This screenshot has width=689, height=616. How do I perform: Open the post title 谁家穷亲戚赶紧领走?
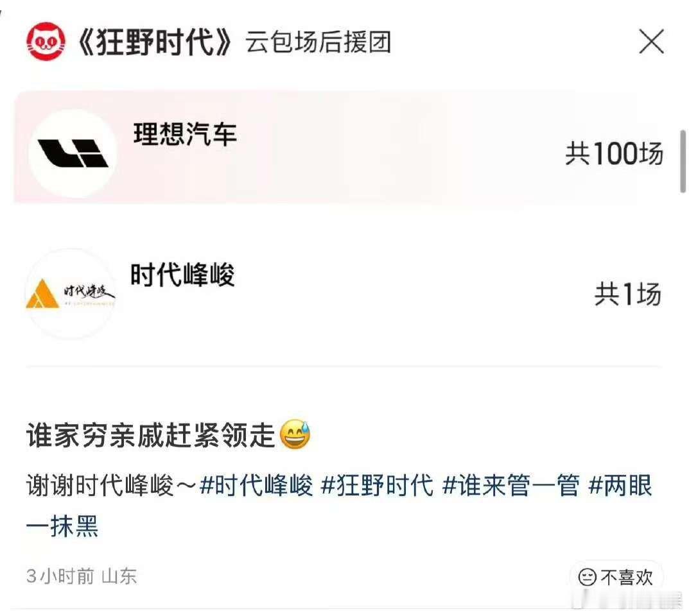[x=151, y=435]
